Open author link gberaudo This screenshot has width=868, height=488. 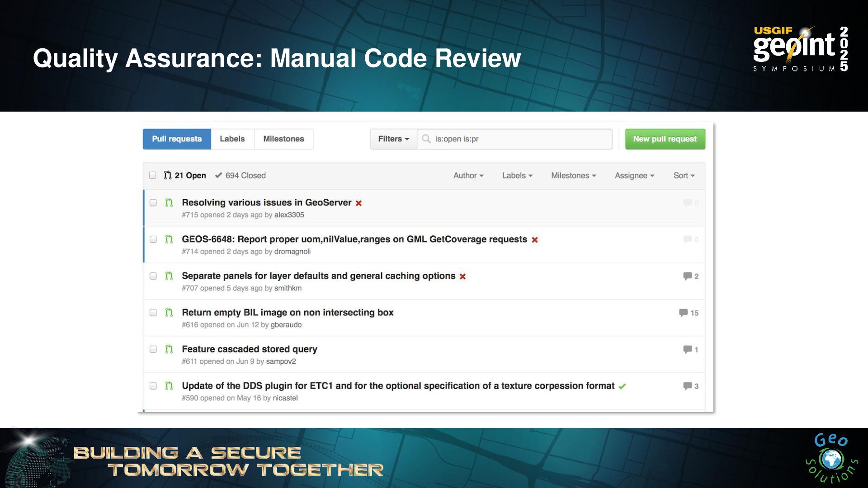(286, 325)
